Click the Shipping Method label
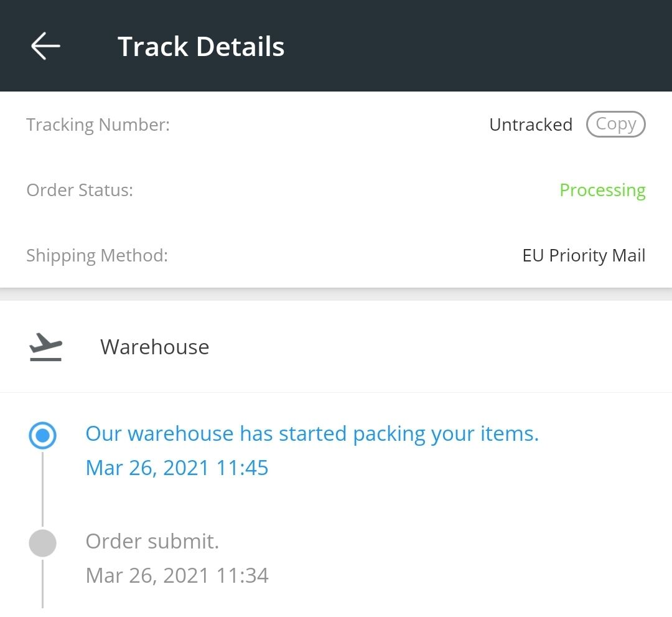 (97, 256)
